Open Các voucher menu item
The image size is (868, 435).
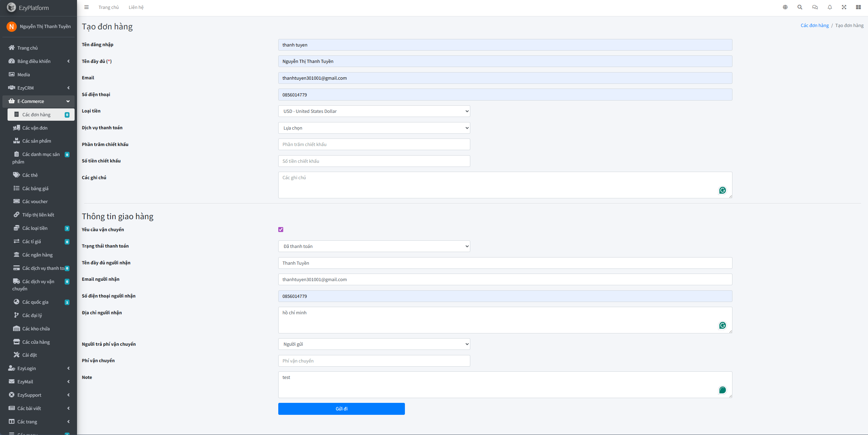point(35,201)
